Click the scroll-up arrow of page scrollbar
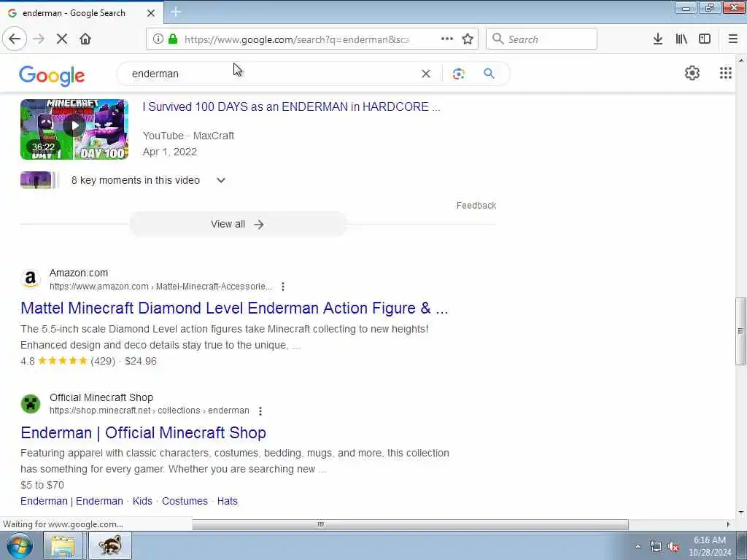The width and height of the screenshot is (747, 560). coord(741,61)
